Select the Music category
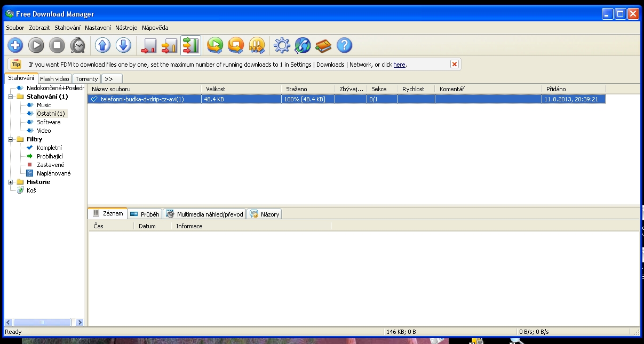Viewport: 644px width, 344px height. point(44,105)
